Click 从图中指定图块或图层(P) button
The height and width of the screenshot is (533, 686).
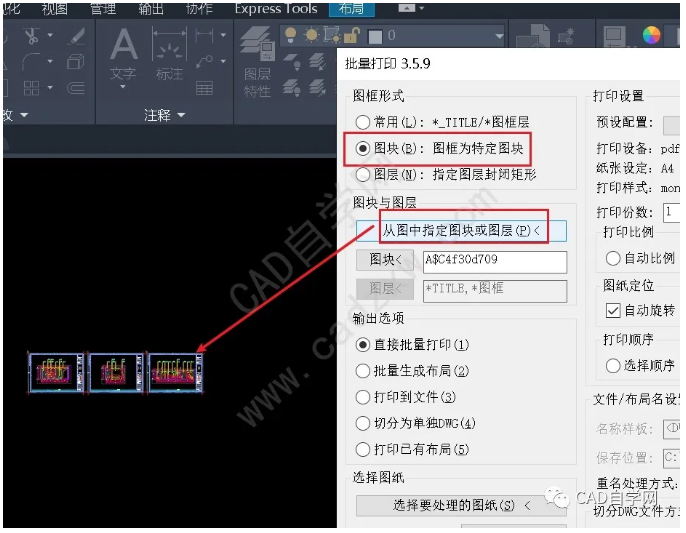point(461,231)
